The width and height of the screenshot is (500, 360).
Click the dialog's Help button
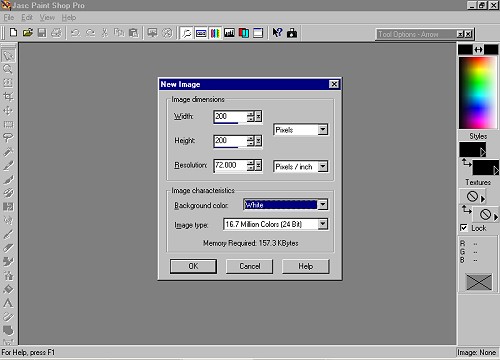[x=306, y=266]
